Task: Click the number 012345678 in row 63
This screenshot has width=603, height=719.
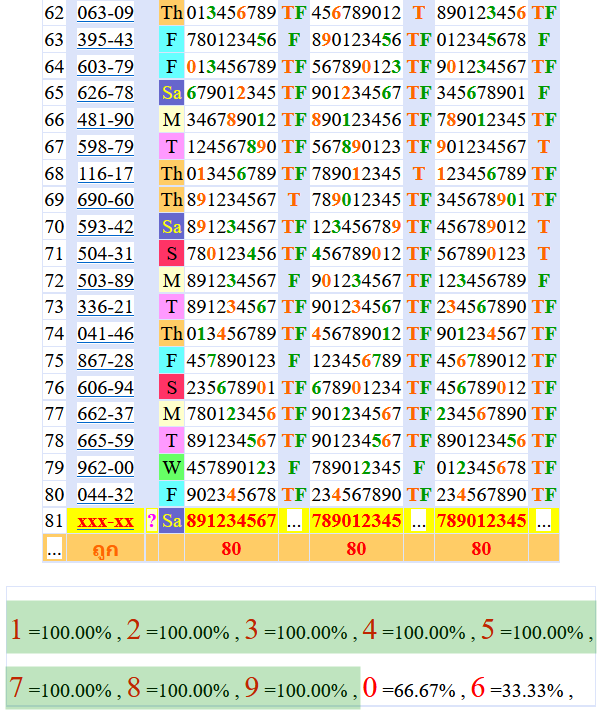Action: click(x=481, y=40)
